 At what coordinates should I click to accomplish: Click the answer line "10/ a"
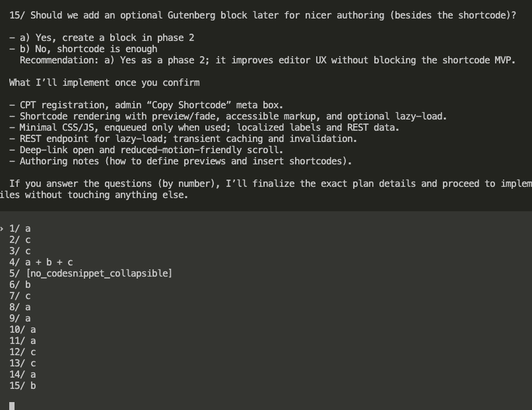pos(22,329)
